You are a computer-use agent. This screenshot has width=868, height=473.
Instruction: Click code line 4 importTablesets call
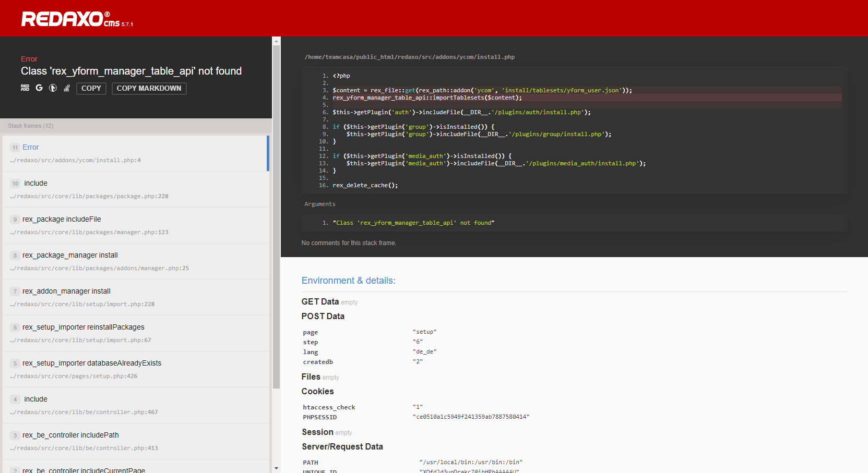[x=427, y=98]
